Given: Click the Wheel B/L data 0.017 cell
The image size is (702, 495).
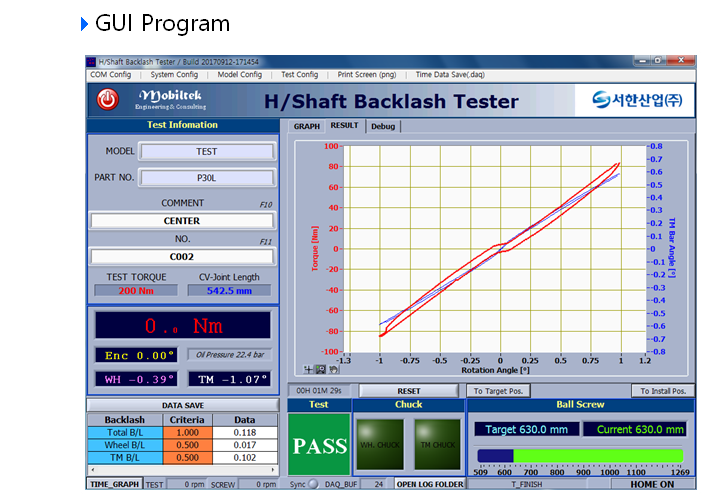Looking at the screenshot, I should [245, 445].
